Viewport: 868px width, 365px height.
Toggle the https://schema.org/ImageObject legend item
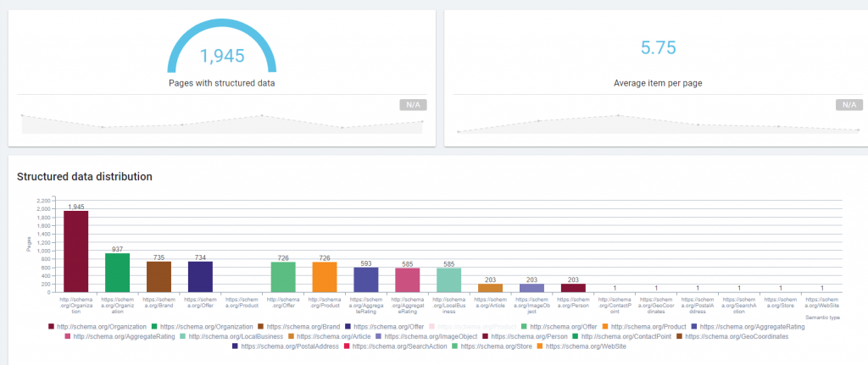(x=426, y=336)
